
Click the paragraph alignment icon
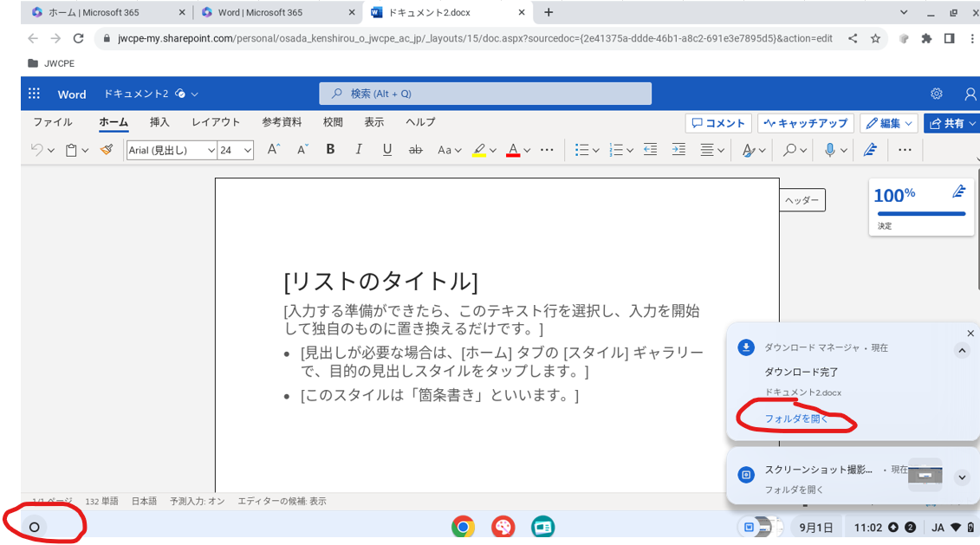click(707, 150)
